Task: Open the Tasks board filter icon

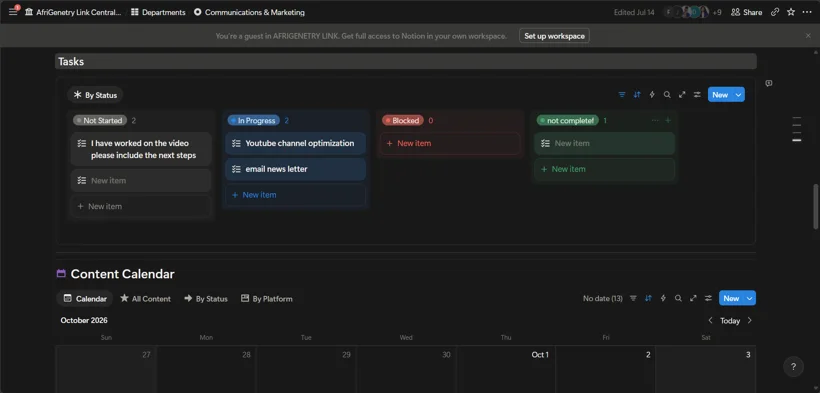Action: pyautogui.click(x=622, y=95)
